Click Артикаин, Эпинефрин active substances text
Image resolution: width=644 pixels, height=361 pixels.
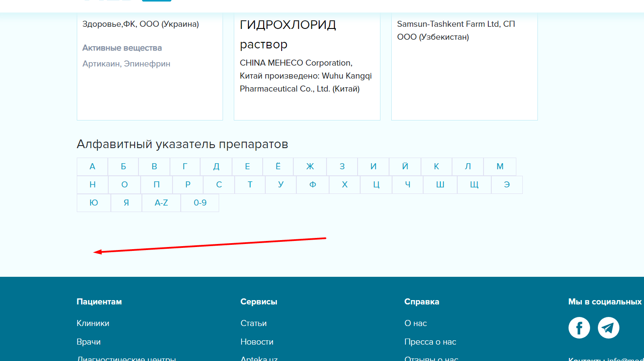coord(126,64)
